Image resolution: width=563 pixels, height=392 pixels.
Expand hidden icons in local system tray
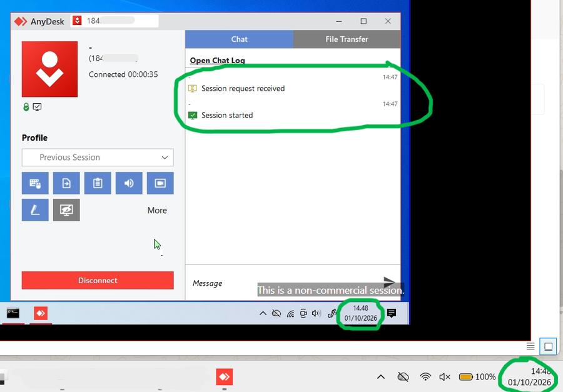click(x=381, y=376)
